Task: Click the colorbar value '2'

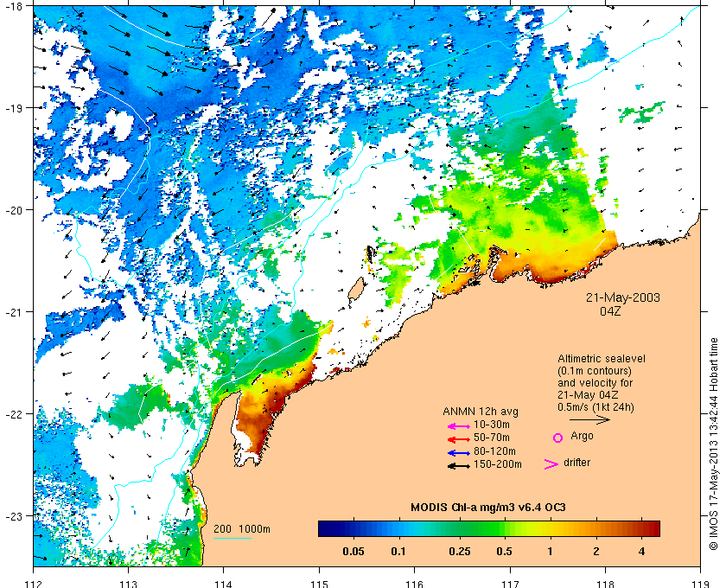Action: [595, 552]
